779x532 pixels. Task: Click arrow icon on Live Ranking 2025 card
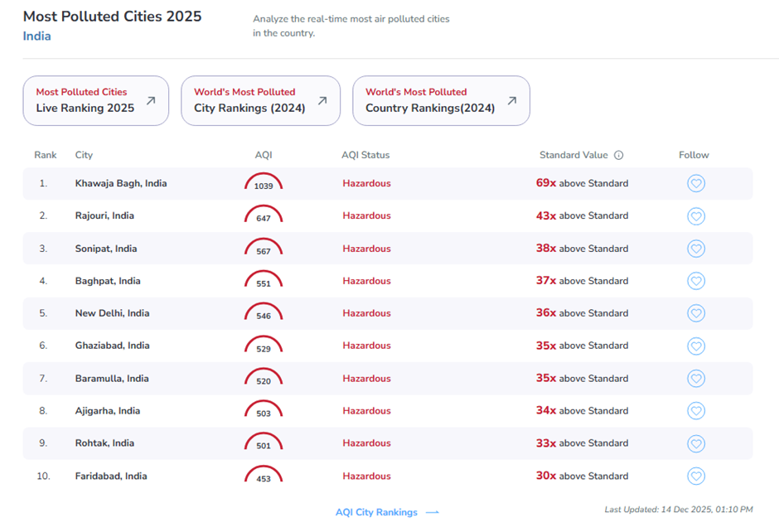[x=151, y=101]
